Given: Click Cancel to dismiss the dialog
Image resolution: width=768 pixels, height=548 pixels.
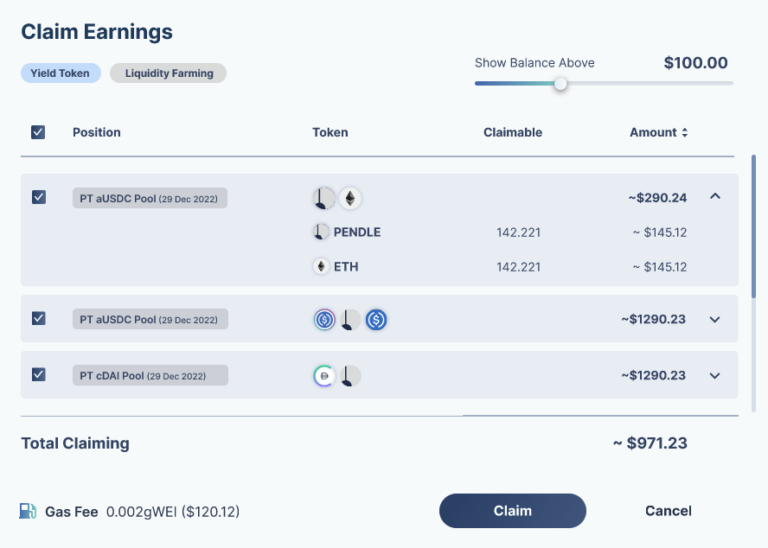Looking at the screenshot, I should (668, 511).
